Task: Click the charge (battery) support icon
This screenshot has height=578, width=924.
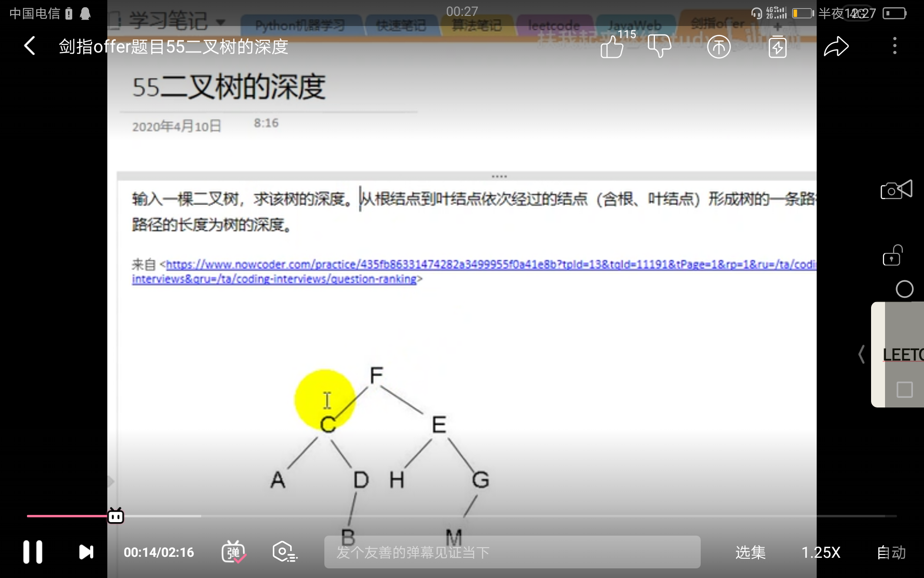Action: point(777,46)
